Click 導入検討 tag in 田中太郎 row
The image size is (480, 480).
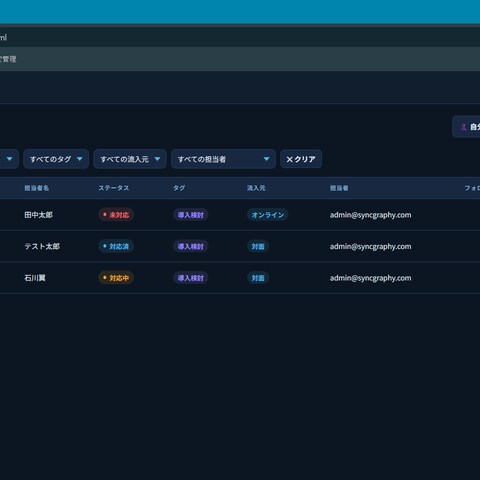pos(190,215)
